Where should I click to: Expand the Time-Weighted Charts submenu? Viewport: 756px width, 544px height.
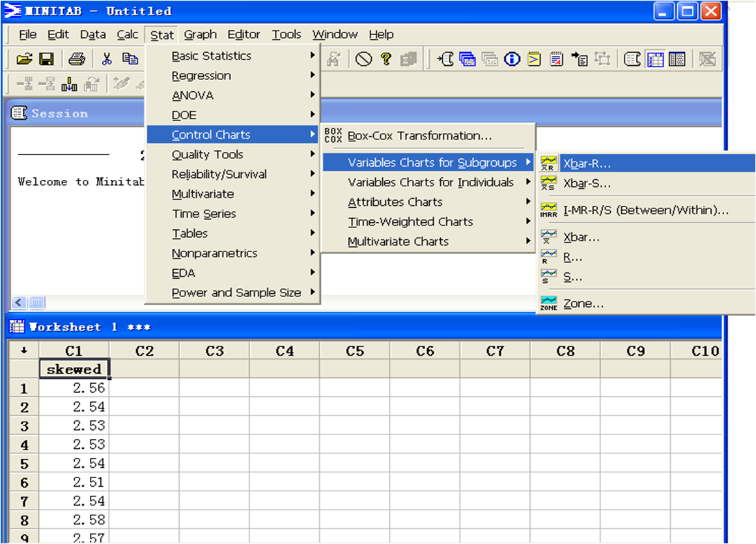[x=410, y=222]
